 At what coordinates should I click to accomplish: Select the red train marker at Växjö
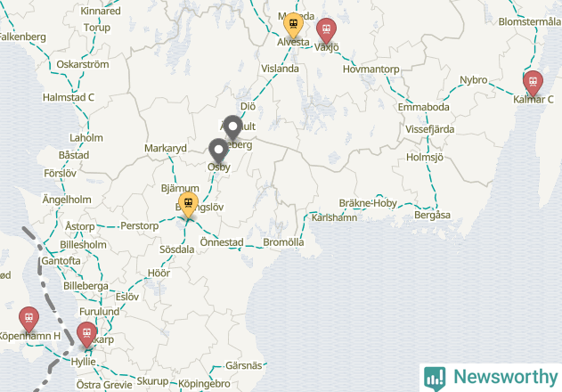(326, 30)
